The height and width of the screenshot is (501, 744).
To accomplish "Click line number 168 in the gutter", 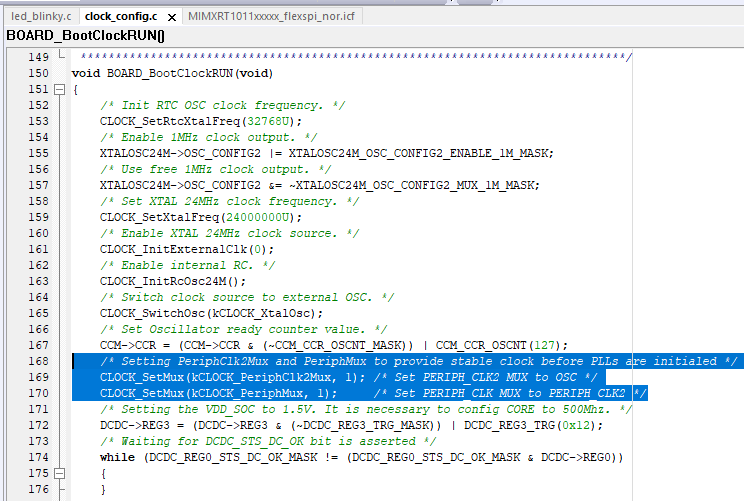I will tap(38, 362).
